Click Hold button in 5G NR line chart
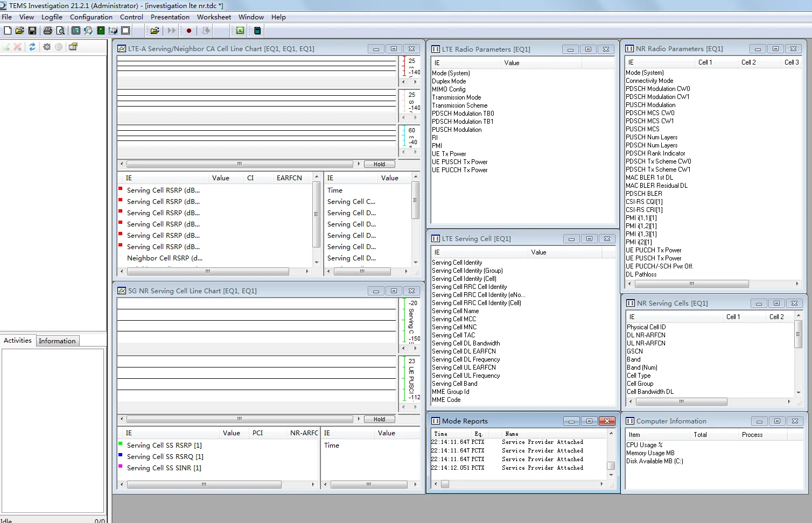812x523 pixels. 380,419
